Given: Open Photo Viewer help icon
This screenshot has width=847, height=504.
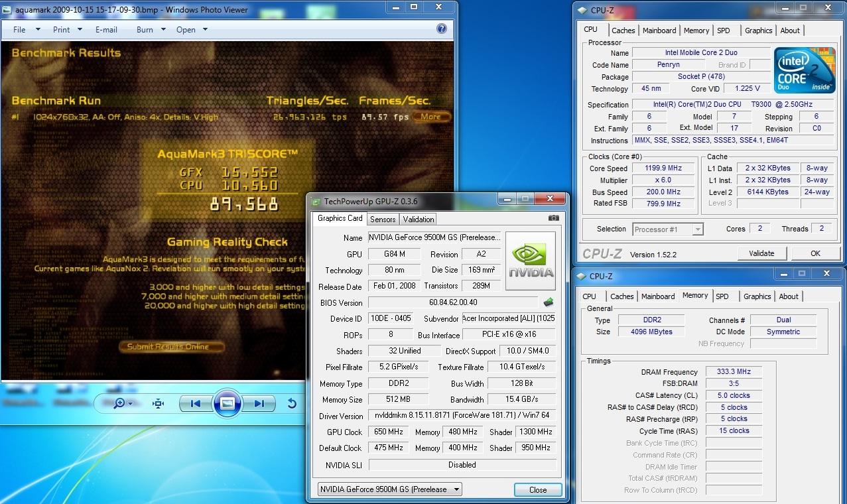Looking at the screenshot, I should tap(442, 29).
